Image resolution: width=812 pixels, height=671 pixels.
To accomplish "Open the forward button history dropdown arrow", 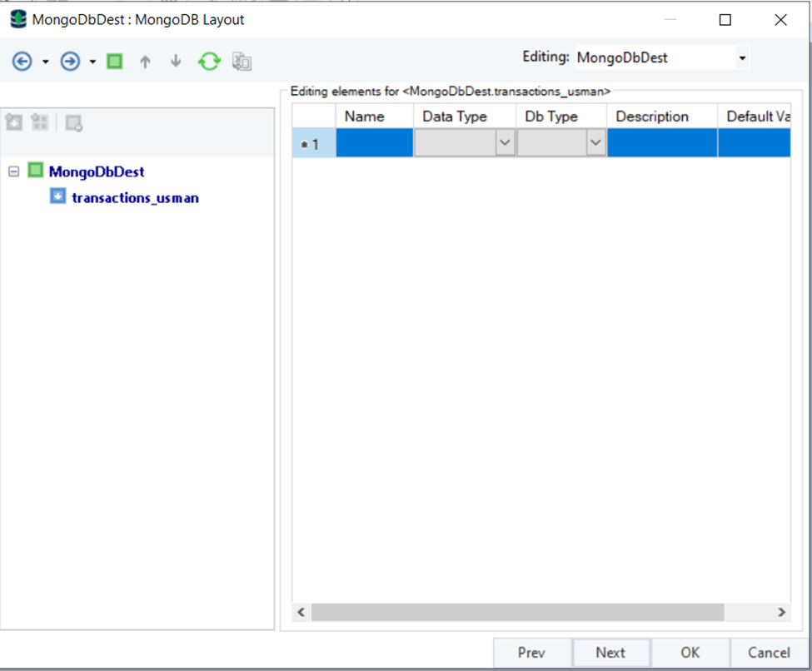I will 93,62.
